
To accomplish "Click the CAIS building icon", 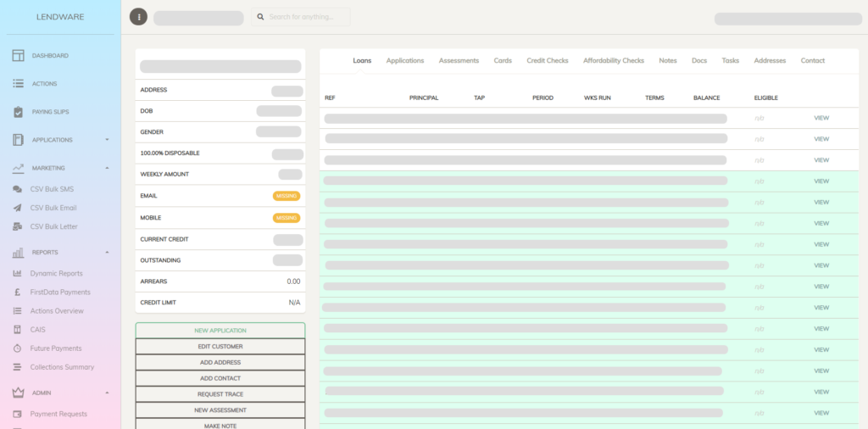I will coord(17,329).
